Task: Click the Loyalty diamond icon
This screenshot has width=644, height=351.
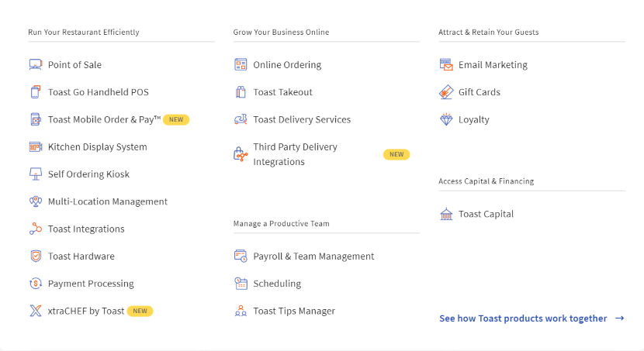Action: [445, 119]
